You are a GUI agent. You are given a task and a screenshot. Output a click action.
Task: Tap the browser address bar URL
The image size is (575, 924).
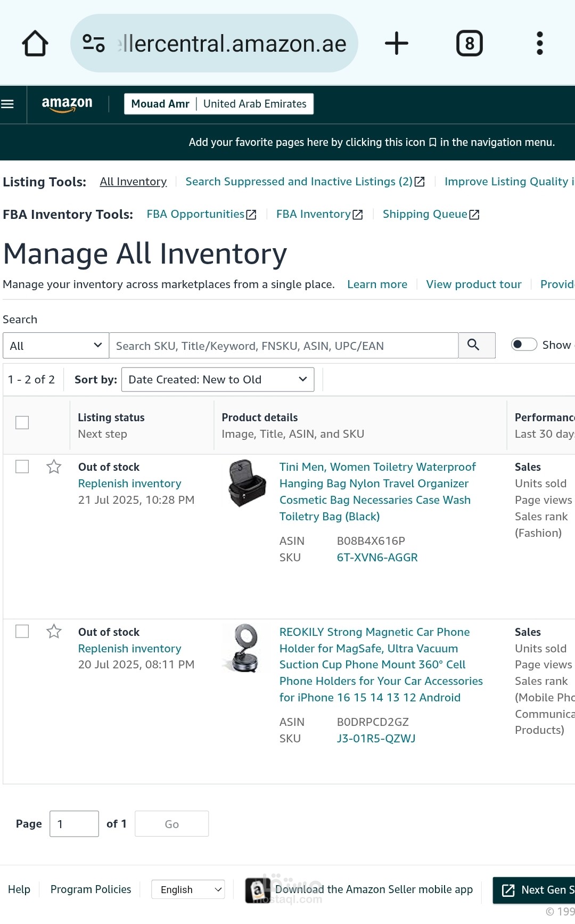[x=232, y=44]
